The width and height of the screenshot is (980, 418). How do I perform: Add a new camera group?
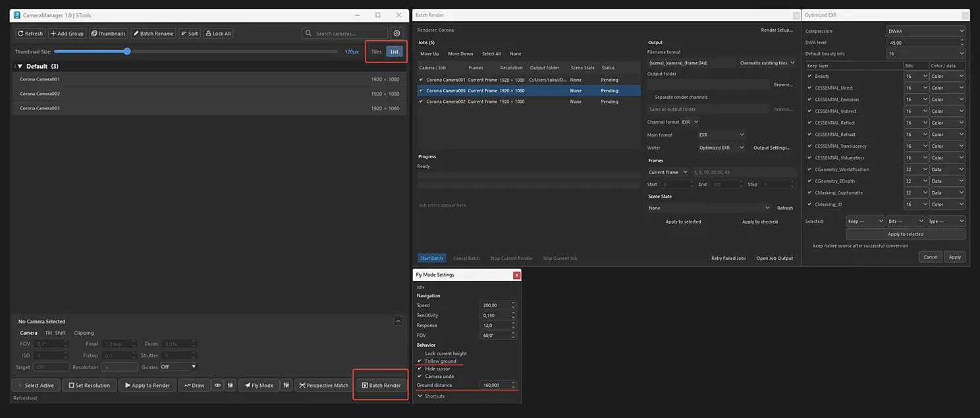tap(67, 34)
